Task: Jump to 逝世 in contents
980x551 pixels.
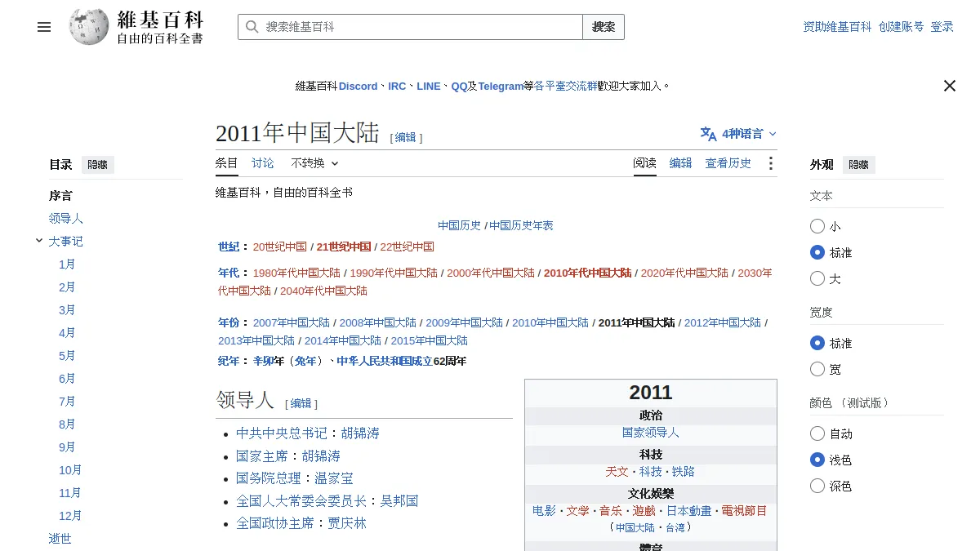Action: [x=60, y=539]
